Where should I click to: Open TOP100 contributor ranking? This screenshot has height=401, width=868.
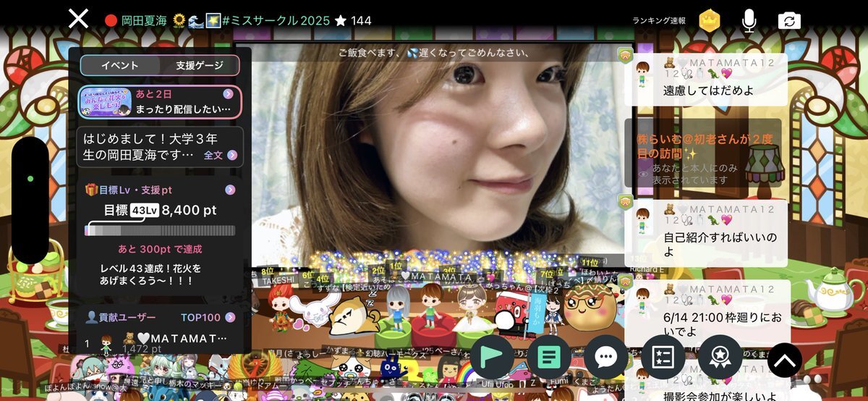[208, 317]
